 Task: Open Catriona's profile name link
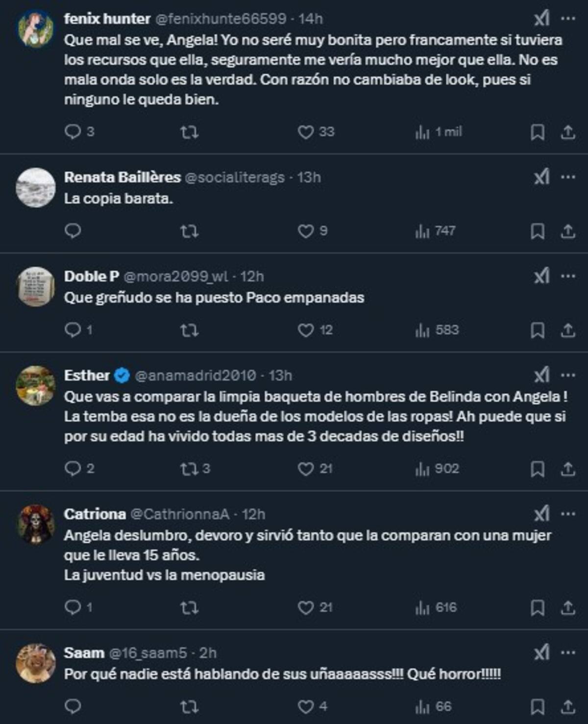(x=95, y=514)
